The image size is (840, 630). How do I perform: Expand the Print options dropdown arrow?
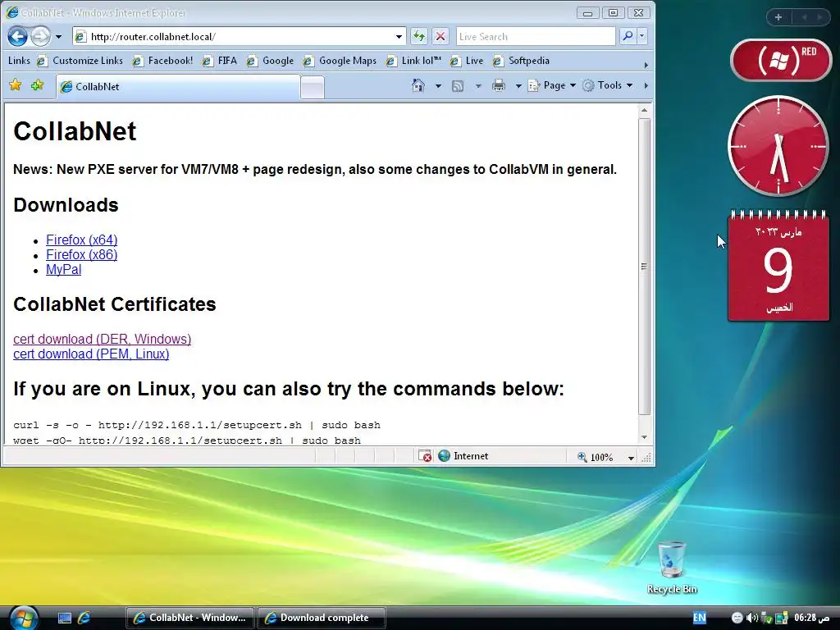(x=518, y=85)
